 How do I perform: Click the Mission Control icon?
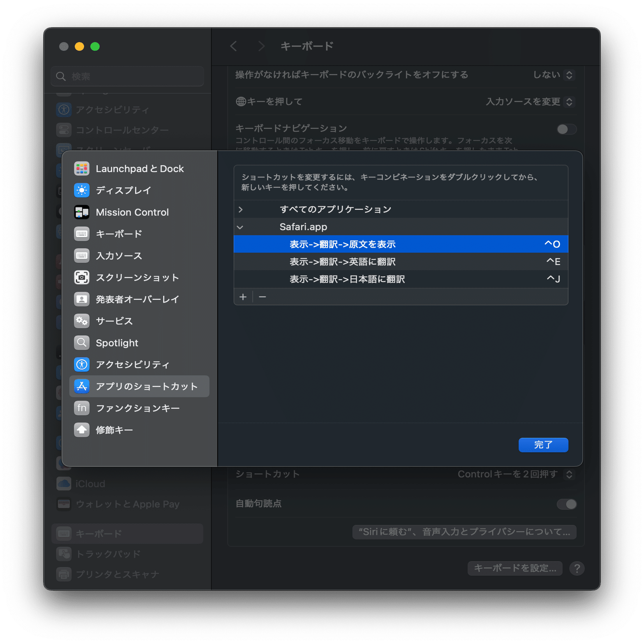pyautogui.click(x=82, y=212)
